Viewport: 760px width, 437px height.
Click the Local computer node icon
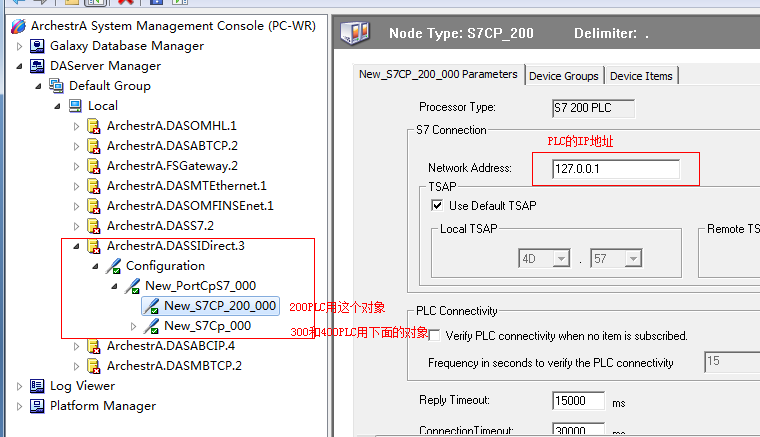coord(75,106)
